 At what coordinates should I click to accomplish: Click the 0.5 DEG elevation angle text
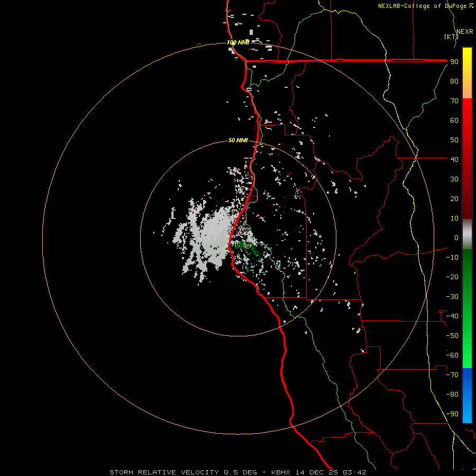tap(240, 472)
